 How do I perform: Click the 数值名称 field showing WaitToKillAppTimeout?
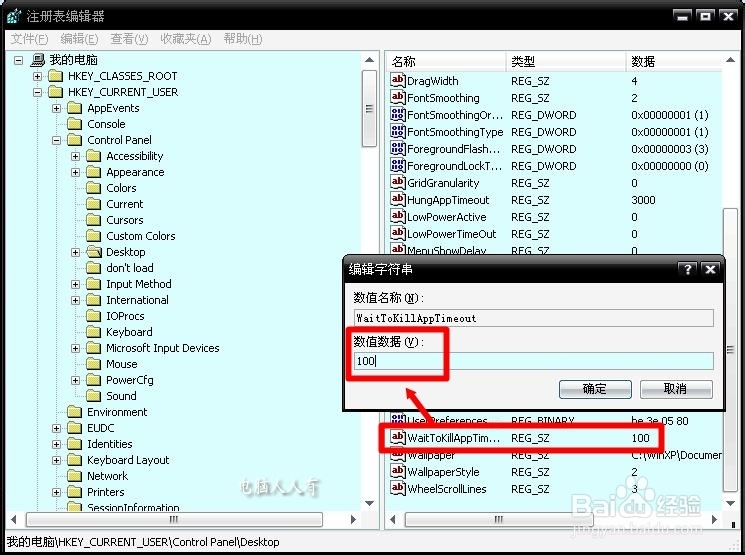[x=534, y=318]
